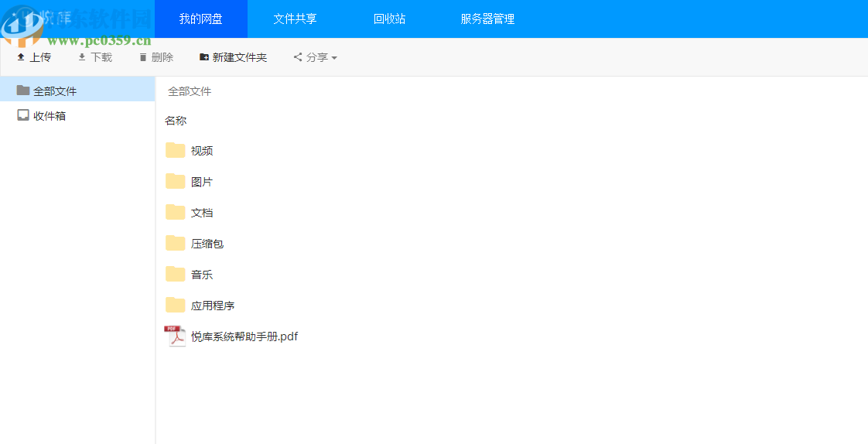Click the PDF icon of 悦库系统帮助手册.pdf
Image resolution: width=868 pixels, height=444 pixels.
pyautogui.click(x=175, y=336)
